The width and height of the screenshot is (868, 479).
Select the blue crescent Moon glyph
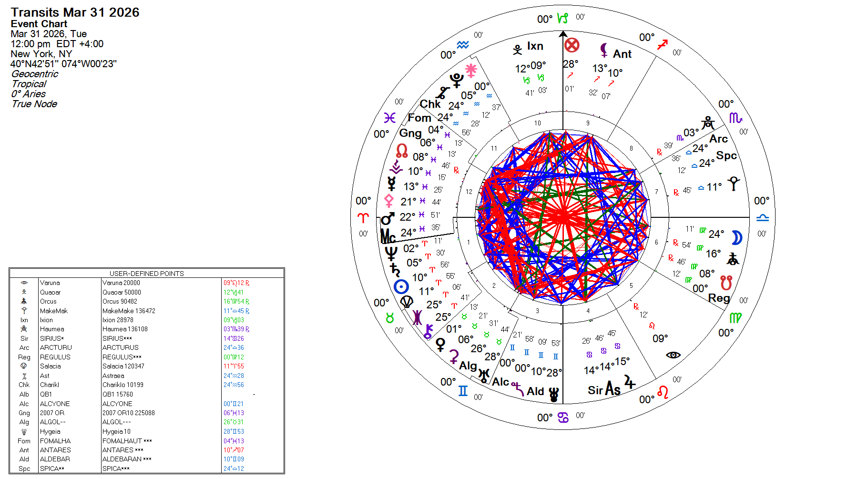(x=737, y=237)
